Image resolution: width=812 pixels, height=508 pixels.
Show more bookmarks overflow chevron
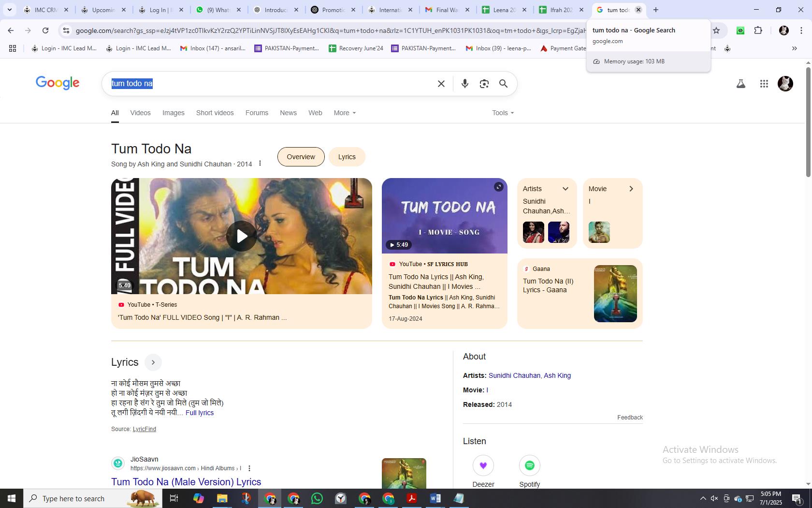point(794,48)
